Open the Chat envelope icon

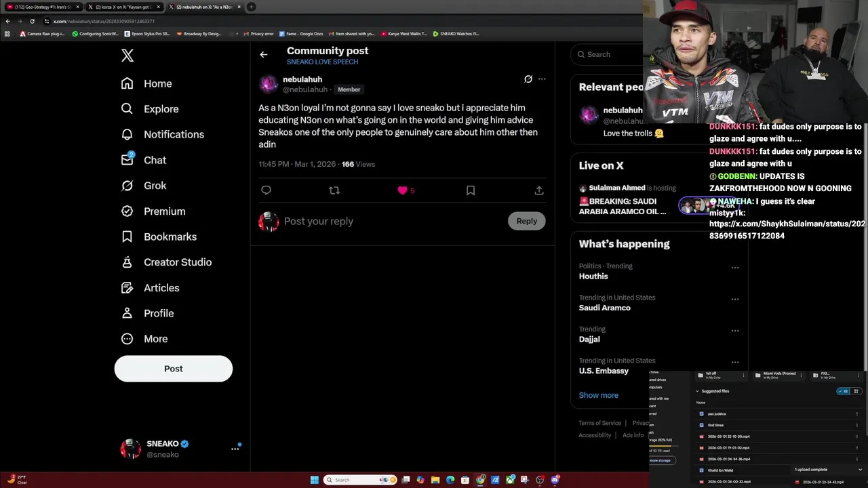127,160
